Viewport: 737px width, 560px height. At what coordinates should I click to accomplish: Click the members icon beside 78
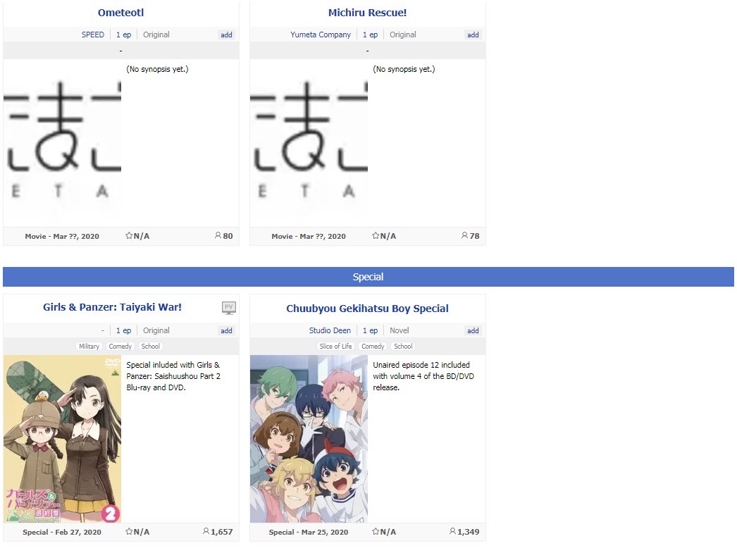tap(464, 235)
